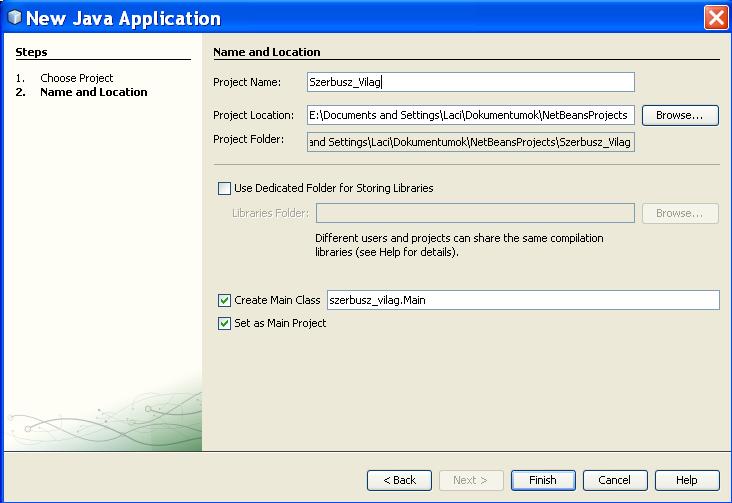Click the Project Name text field
The width and height of the screenshot is (732, 503).
point(470,82)
